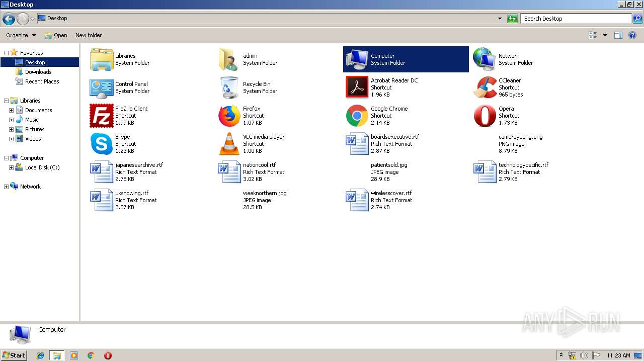Click the Refresh button beside address bar
Image resolution: width=644 pixels, height=362 pixels.
coord(512,19)
